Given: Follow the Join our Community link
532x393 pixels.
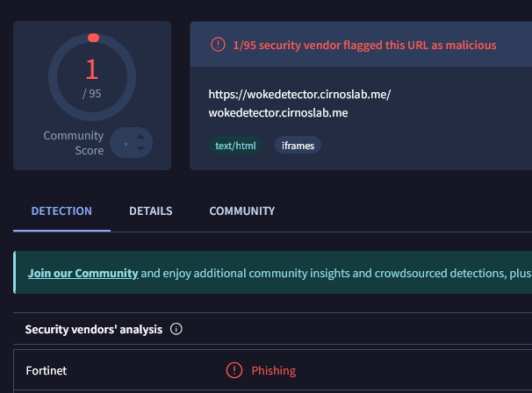Looking at the screenshot, I should [83, 273].
